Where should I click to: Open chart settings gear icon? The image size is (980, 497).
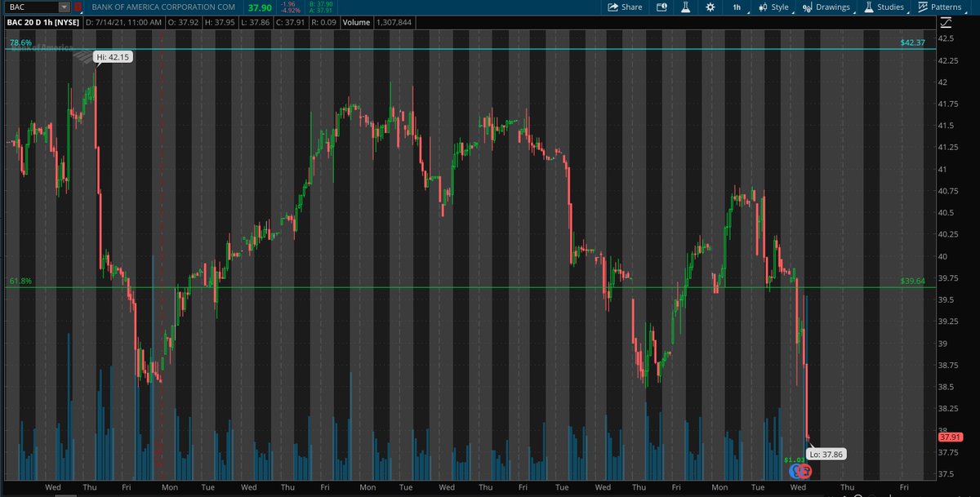coord(710,7)
